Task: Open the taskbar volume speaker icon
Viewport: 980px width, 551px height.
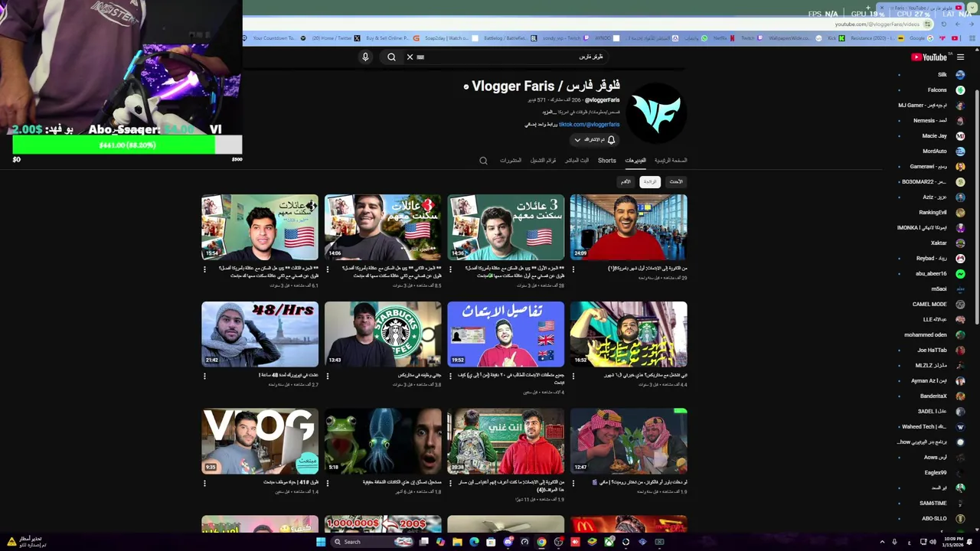Action: click(933, 542)
